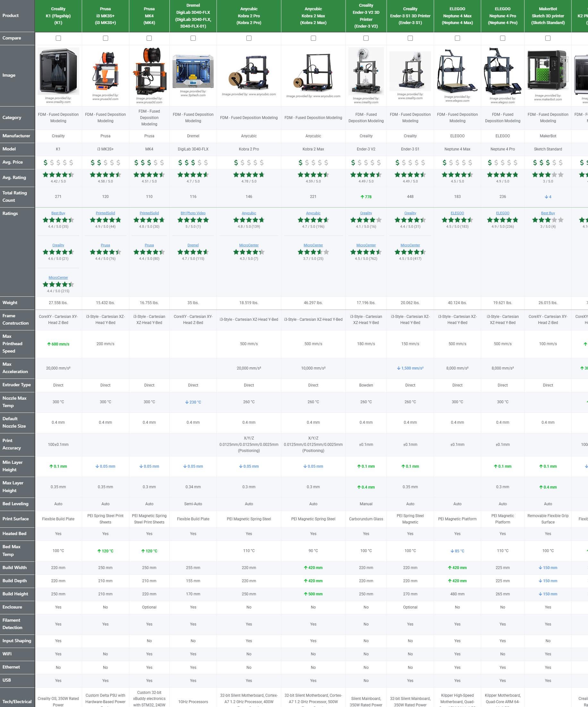Viewport: 588px width, 707px height.
Task: Click the 1,500 mm/s² acceleration value
Action: [x=410, y=368]
